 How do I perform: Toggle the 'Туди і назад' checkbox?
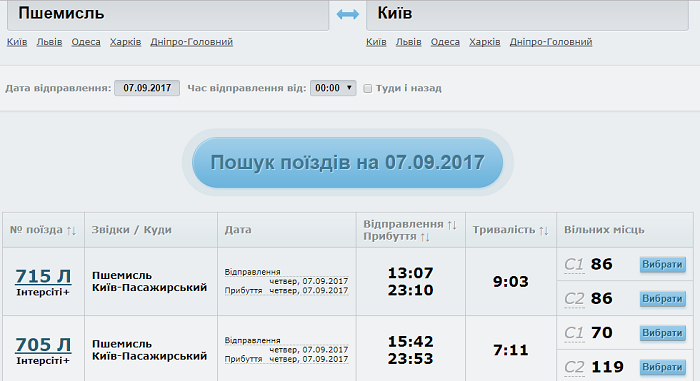point(367,88)
